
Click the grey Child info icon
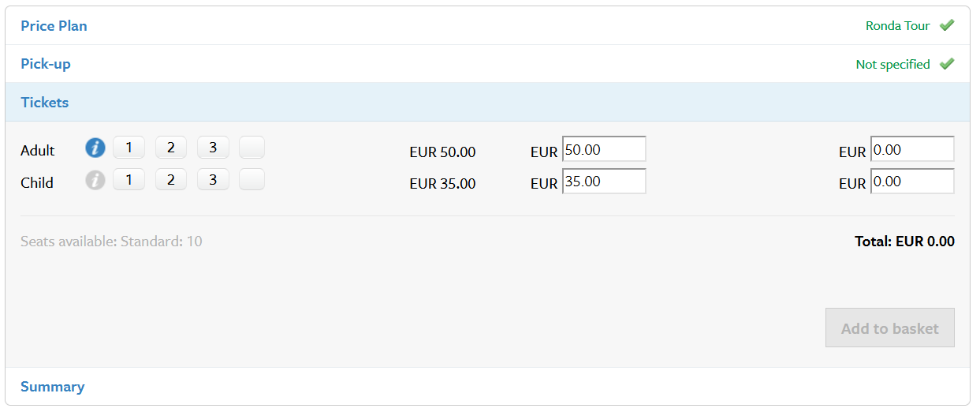95,180
